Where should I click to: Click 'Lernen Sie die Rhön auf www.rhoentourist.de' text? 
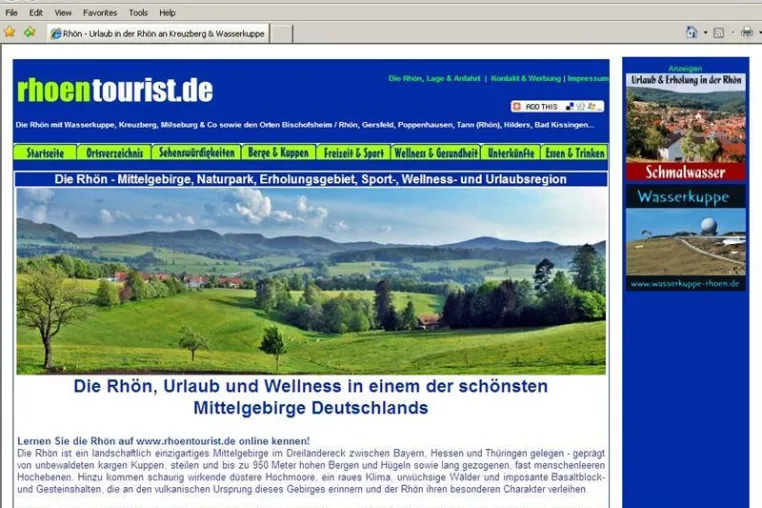pos(163,441)
